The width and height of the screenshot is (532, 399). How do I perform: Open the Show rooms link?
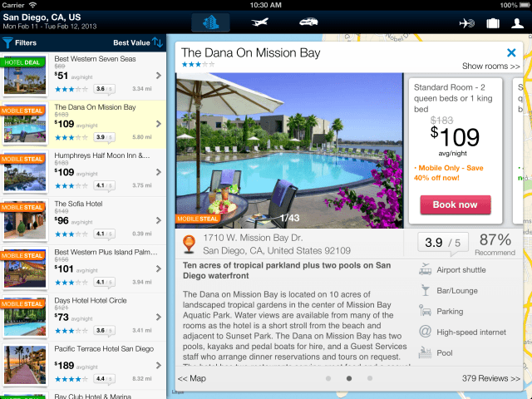[x=490, y=66]
